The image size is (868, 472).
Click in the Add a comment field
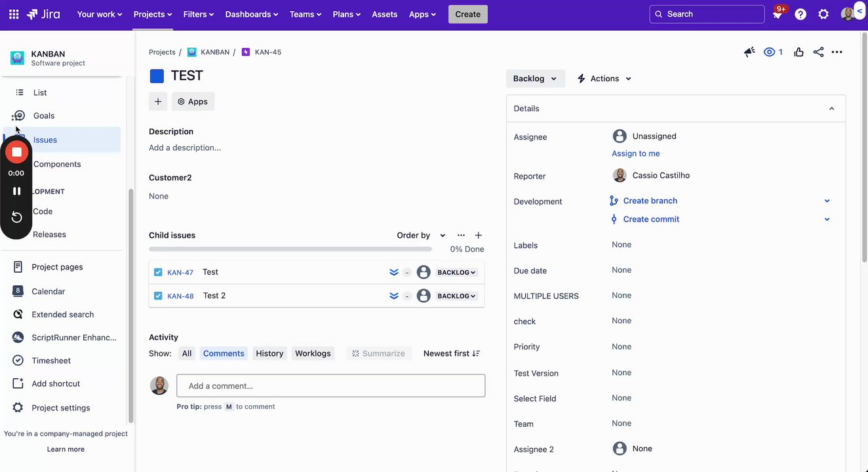pos(331,385)
